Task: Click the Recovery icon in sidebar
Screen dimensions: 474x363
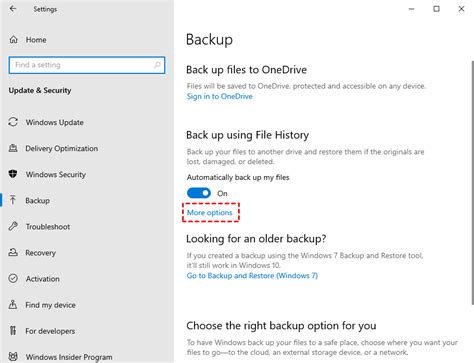Action: 13,252
